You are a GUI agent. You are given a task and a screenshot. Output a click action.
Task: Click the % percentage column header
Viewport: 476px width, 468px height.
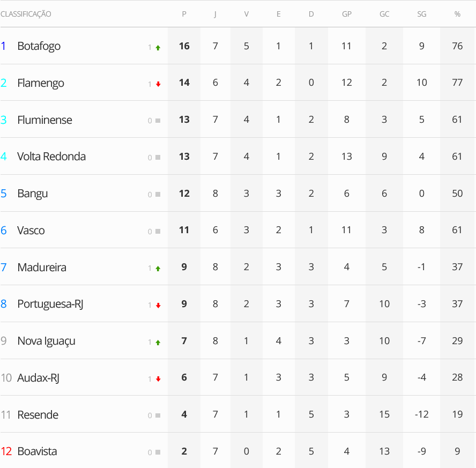457,14
